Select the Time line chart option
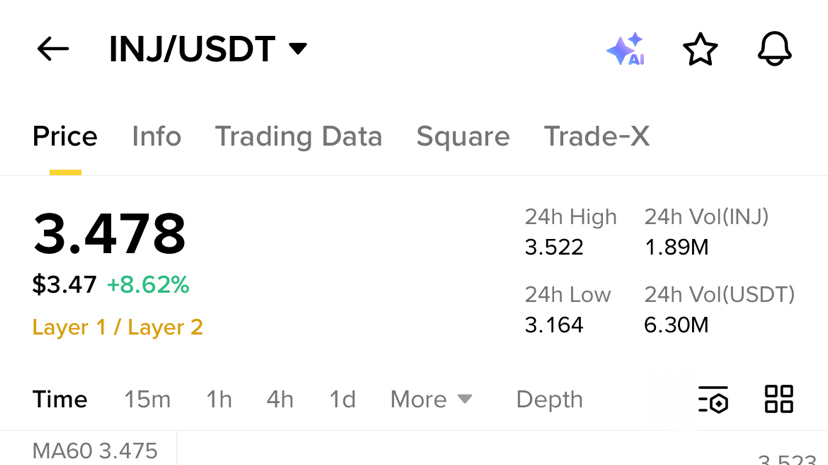Viewport: 828px width, 465px height. tap(60, 400)
